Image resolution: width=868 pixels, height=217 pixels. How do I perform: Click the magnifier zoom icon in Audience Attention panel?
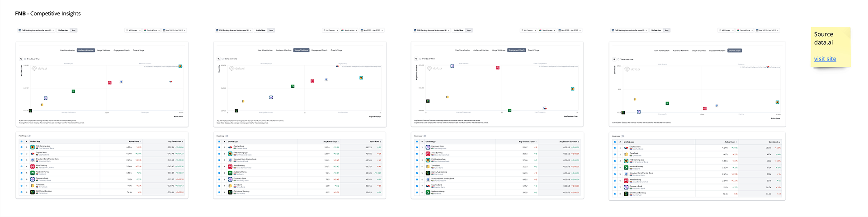[21, 59]
